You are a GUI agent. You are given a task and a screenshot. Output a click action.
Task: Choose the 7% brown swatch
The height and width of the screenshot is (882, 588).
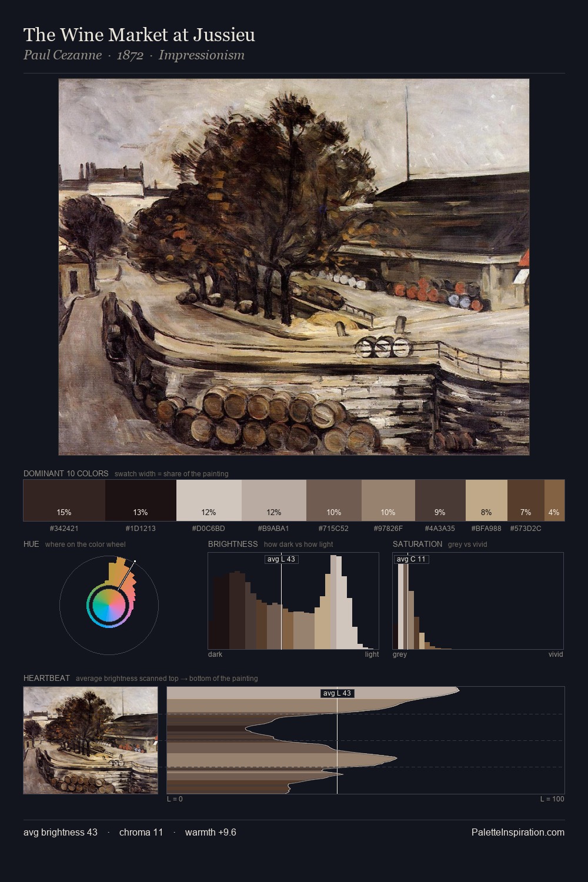click(x=526, y=500)
